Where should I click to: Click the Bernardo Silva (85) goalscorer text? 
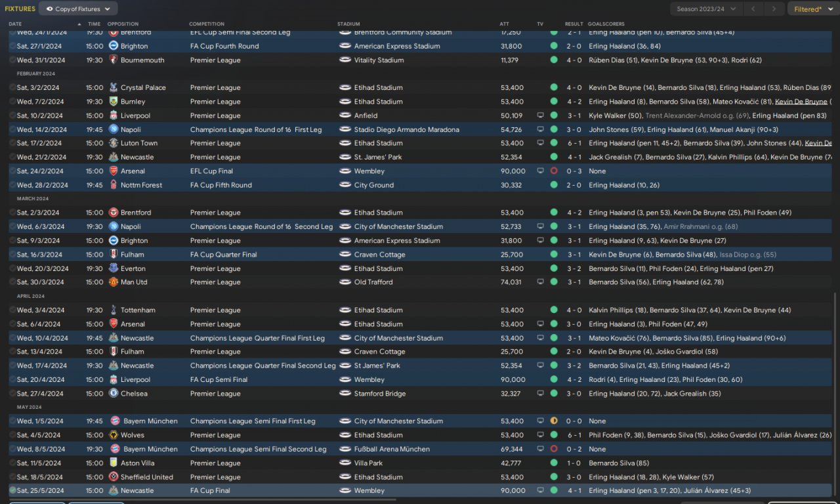(x=619, y=463)
